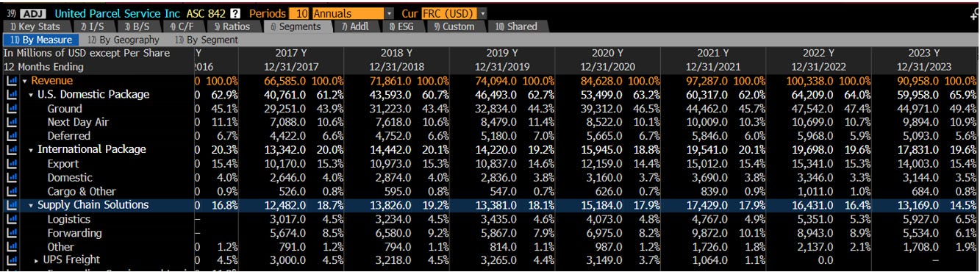Open chart icon for Supply Chain Solutions row
Viewport: 980px width, 272px height.
point(11,205)
